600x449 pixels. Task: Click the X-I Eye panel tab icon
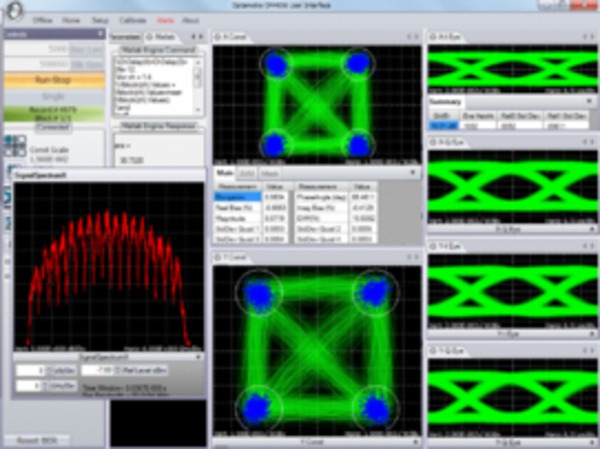click(433, 37)
